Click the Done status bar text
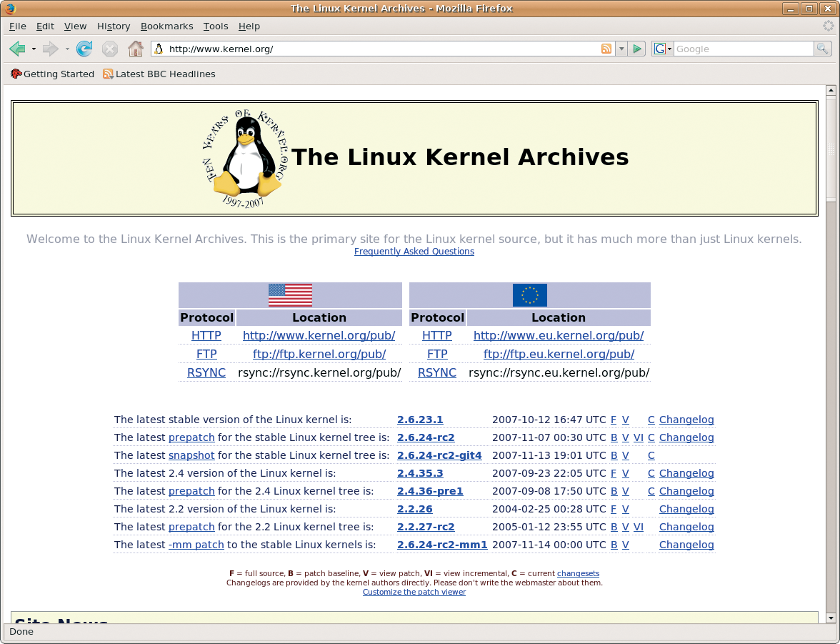 tap(21, 632)
